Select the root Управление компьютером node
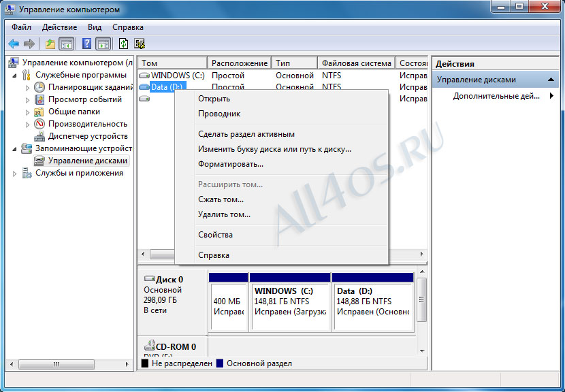 click(77, 63)
